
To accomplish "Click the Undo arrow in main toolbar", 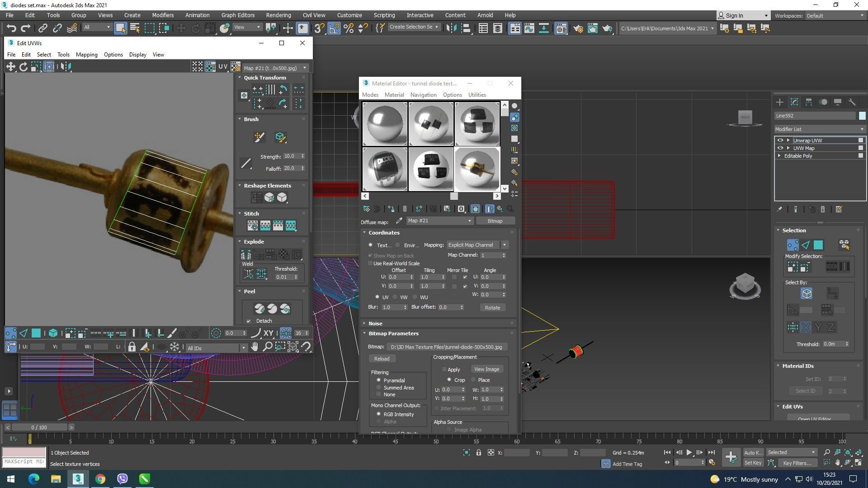I will (x=11, y=28).
